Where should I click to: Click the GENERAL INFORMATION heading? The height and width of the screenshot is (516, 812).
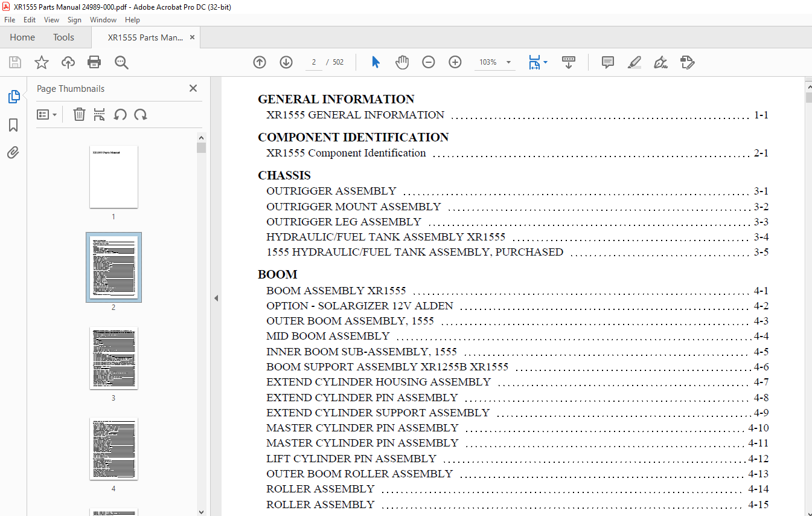pyautogui.click(x=336, y=99)
